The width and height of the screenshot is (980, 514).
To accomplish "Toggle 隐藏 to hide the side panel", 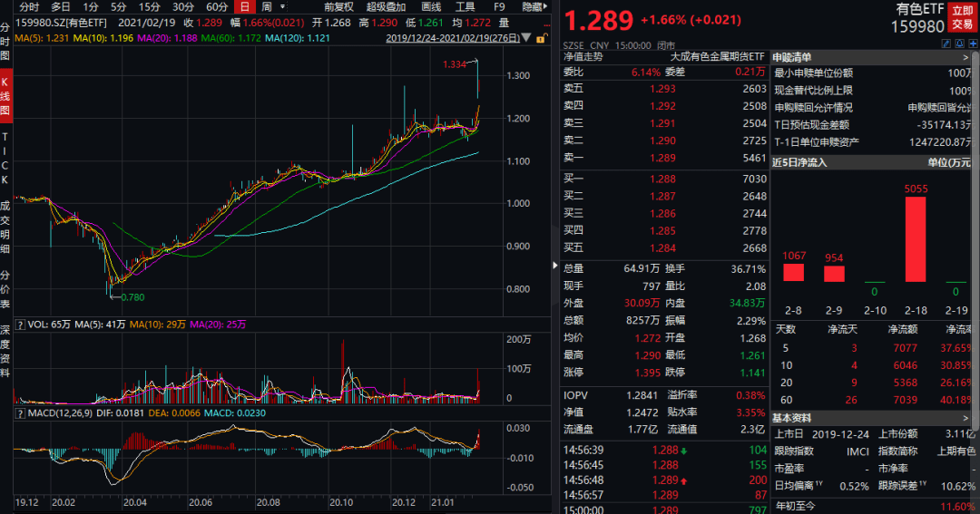I will (534, 7).
